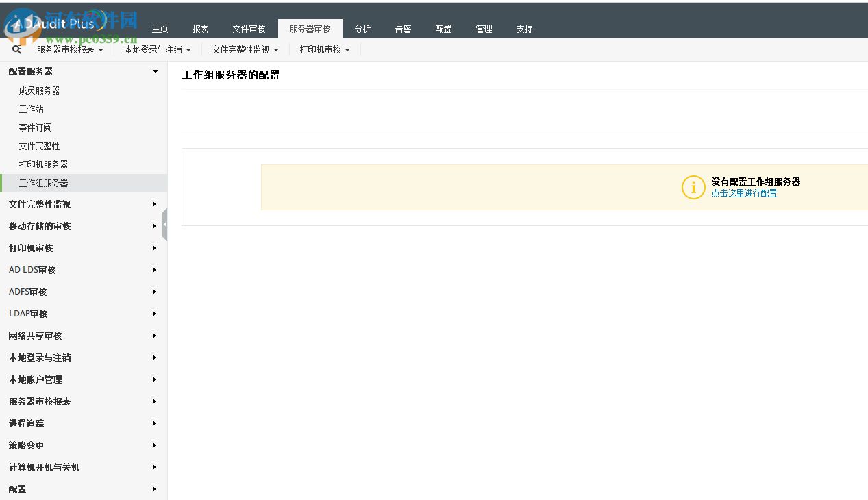Open the 打印机审核 dropdown menu
This screenshot has height=500, width=868.
(323, 49)
